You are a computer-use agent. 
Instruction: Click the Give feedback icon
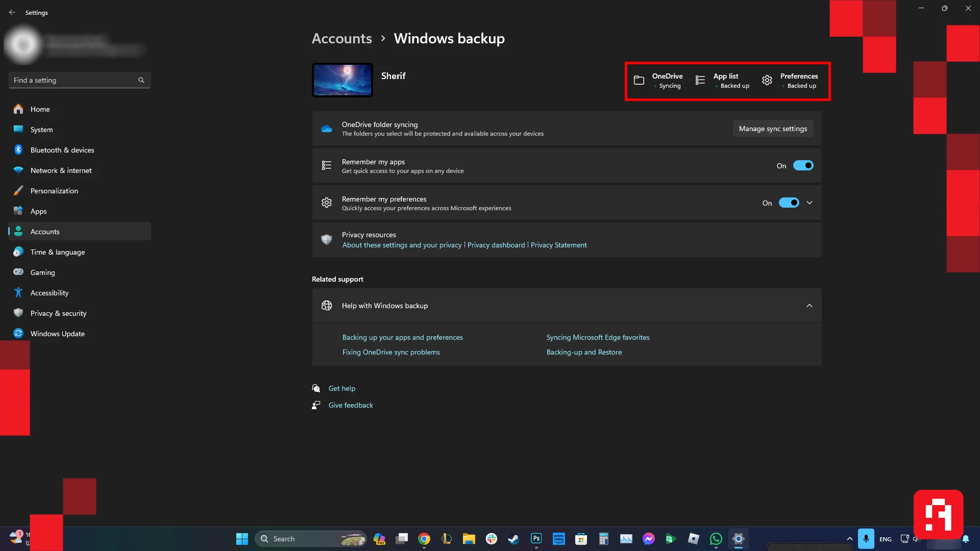point(316,405)
